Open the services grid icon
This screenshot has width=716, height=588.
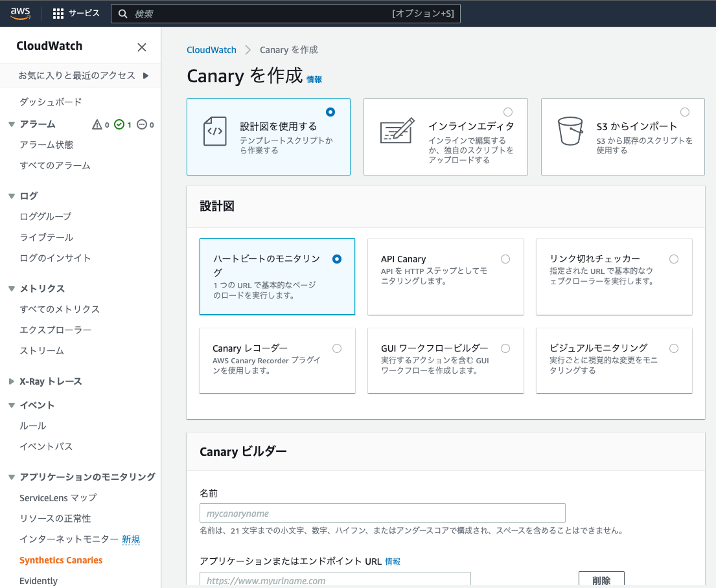click(58, 14)
